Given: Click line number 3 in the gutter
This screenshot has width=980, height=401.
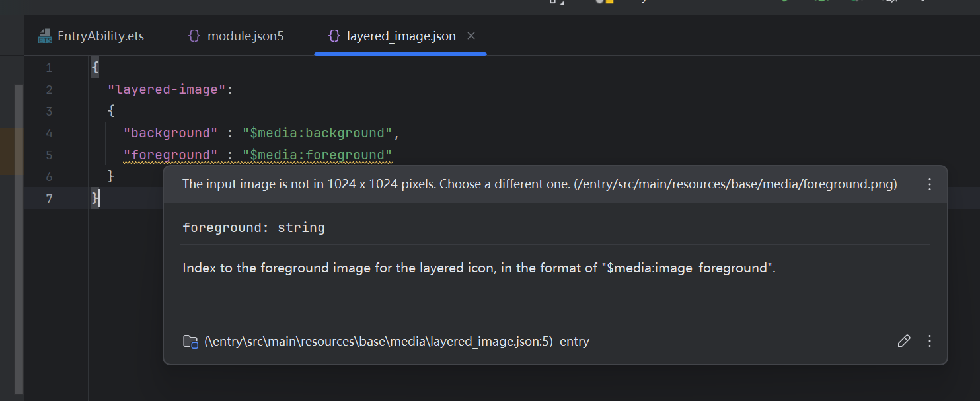Looking at the screenshot, I should (x=49, y=112).
